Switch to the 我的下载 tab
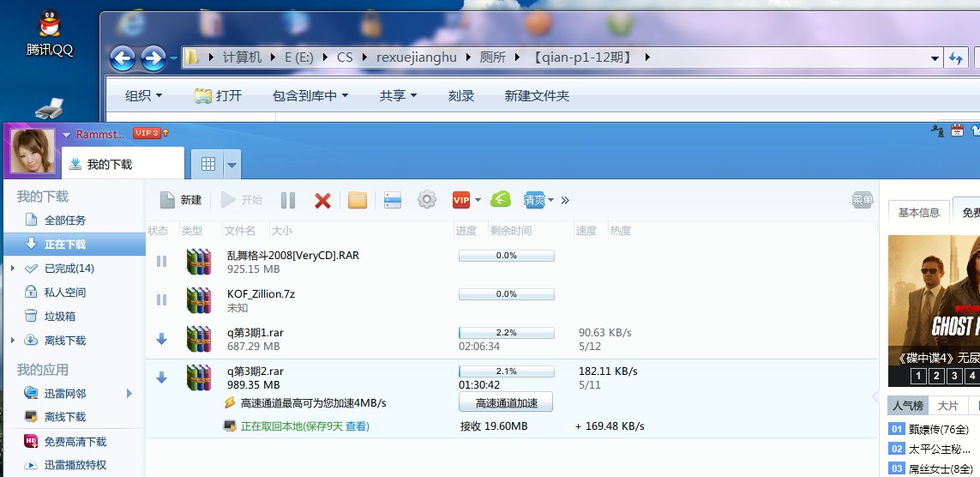 pyautogui.click(x=109, y=164)
